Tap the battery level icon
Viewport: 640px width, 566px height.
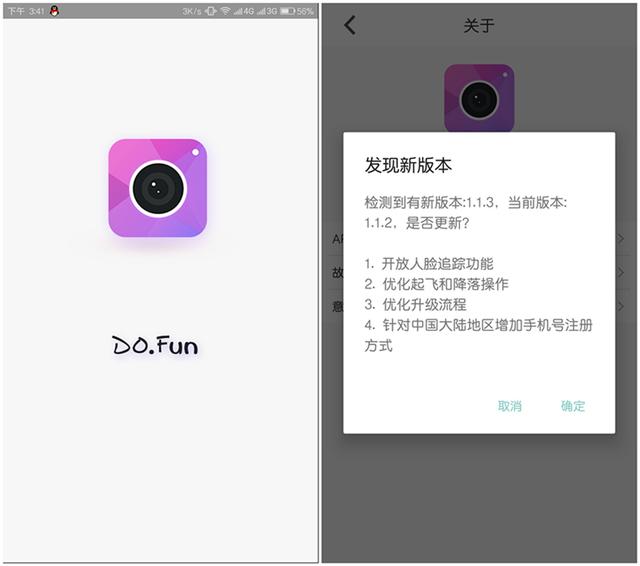[287, 11]
